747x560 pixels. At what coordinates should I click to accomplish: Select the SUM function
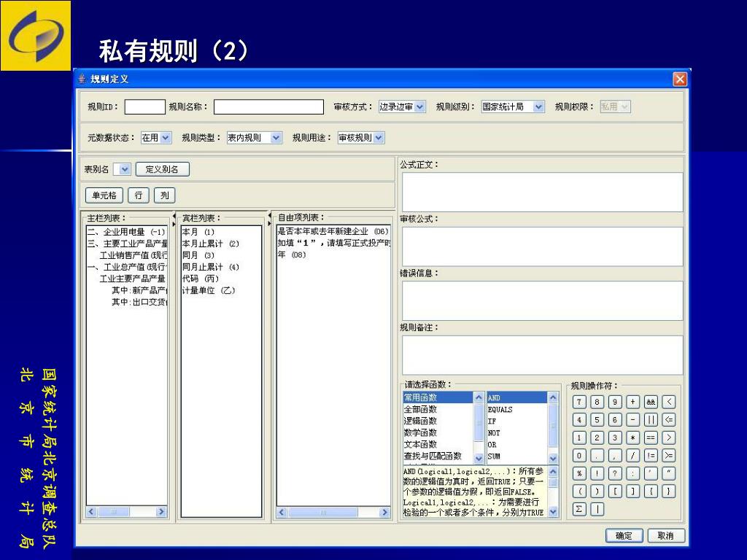(517, 456)
